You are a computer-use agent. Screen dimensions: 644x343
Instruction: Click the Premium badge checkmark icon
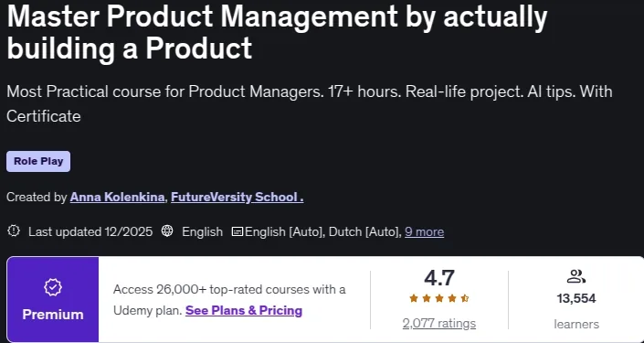[53, 287]
